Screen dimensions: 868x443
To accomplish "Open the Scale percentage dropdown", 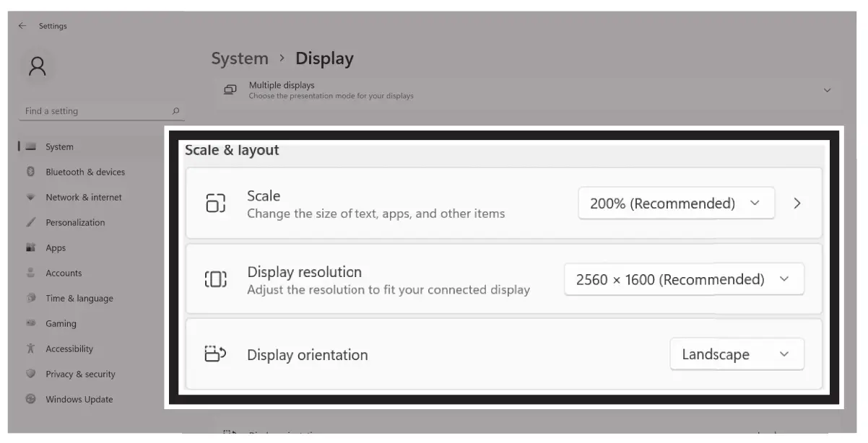I will tap(676, 203).
